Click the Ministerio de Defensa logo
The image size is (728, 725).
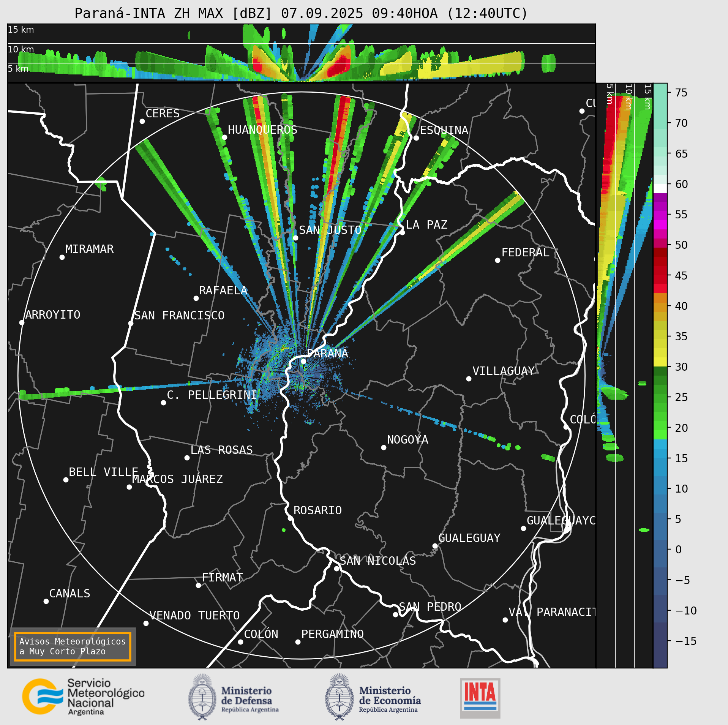pyautogui.click(x=234, y=697)
